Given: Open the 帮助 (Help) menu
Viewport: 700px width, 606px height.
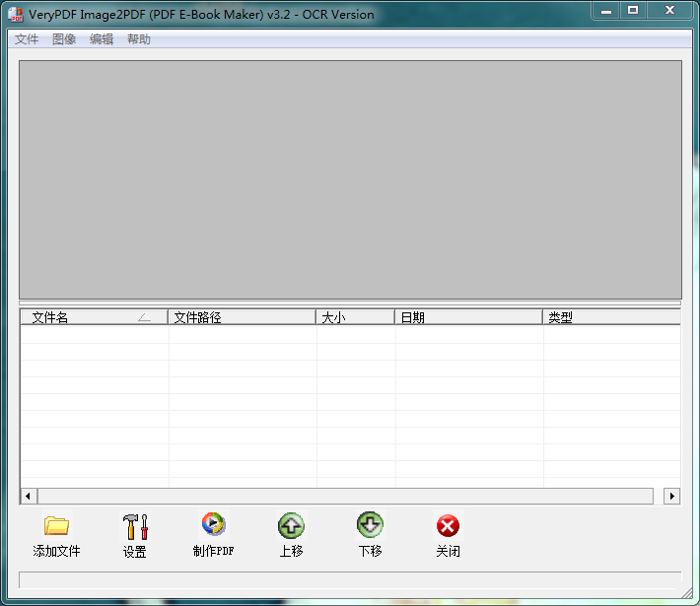Looking at the screenshot, I should coord(139,39).
